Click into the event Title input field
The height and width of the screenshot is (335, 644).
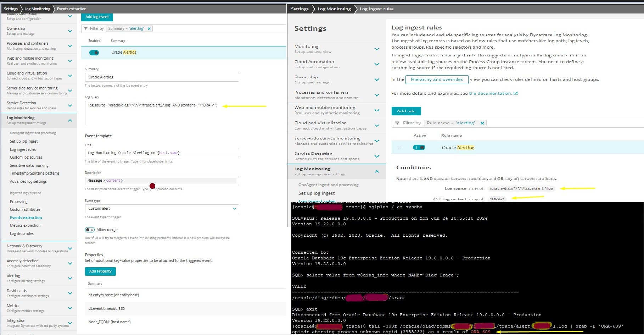click(x=162, y=153)
